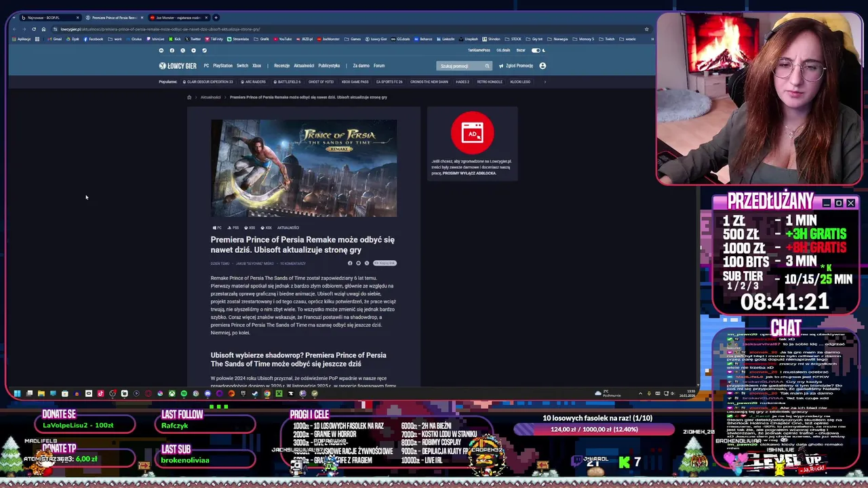The height and width of the screenshot is (488, 868).
Task: Open the Publicystyka menu item
Action: click(x=329, y=66)
